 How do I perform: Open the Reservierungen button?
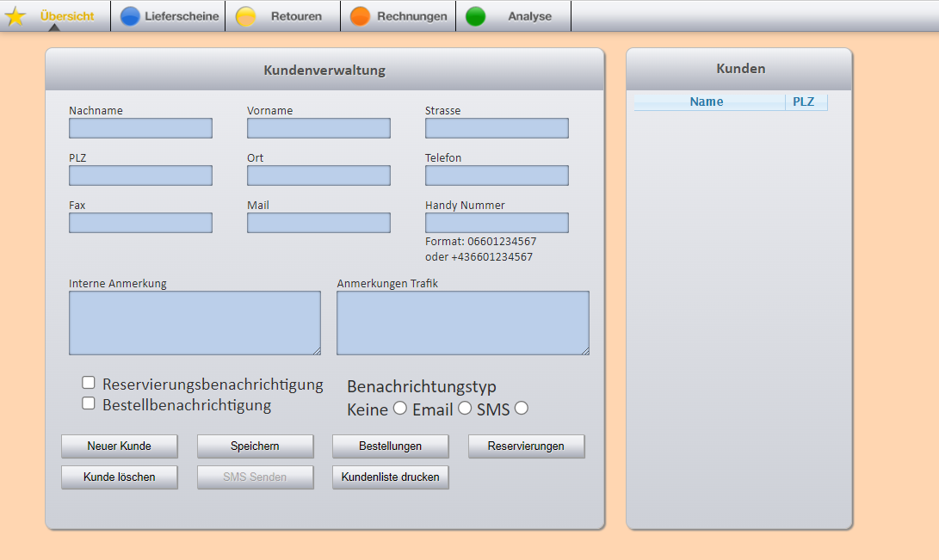[x=526, y=446]
